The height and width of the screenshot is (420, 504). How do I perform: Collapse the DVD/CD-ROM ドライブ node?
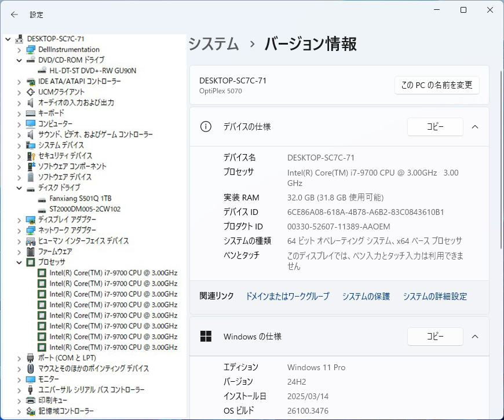19,60
